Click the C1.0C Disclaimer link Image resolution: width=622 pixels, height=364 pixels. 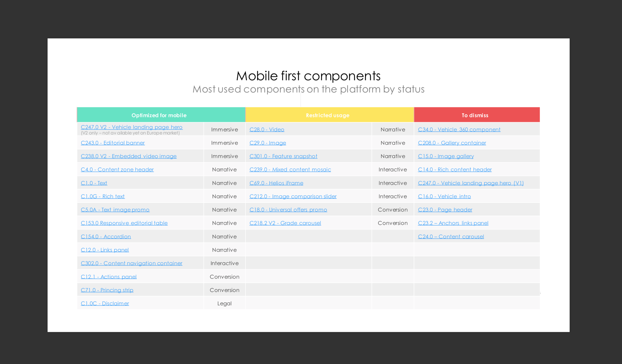(x=105, y=303)
